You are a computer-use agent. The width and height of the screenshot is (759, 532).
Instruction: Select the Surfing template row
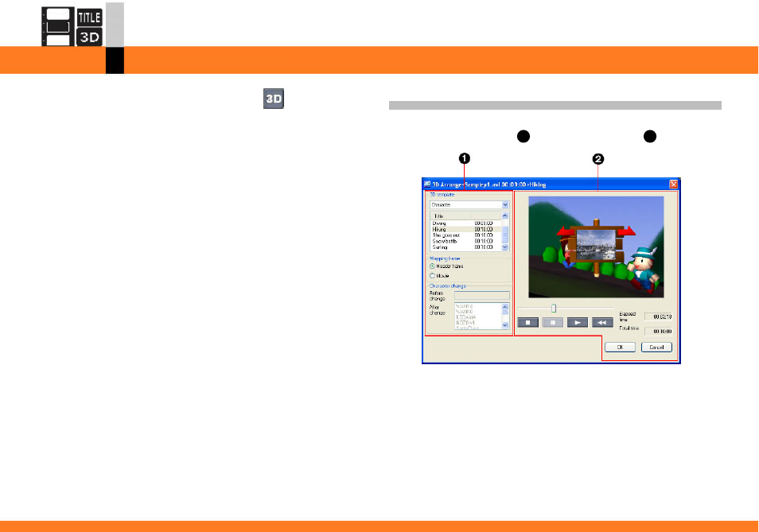tap(465, 247)
